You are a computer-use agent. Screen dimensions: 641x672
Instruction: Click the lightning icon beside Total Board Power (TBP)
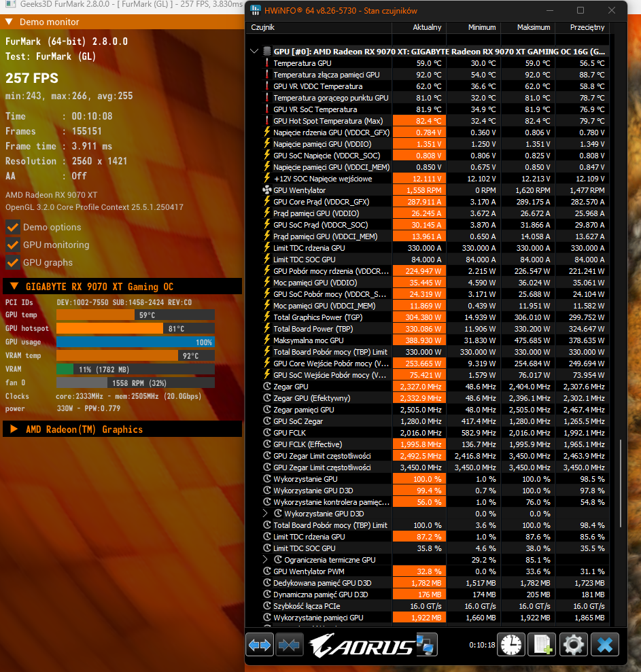[266, 329]
